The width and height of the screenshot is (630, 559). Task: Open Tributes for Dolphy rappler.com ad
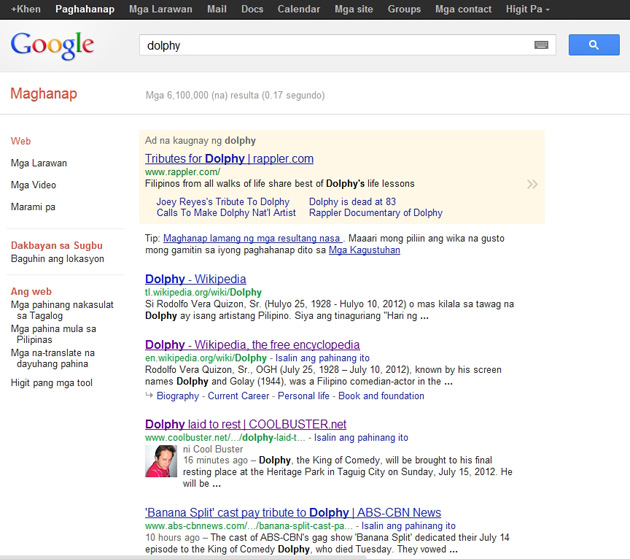coord(229,159)
